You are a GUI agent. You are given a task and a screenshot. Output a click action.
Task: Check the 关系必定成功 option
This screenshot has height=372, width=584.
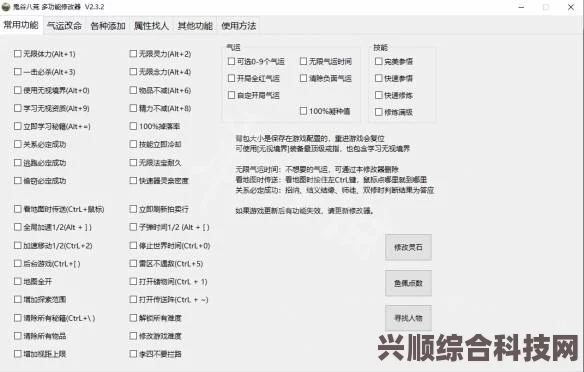coord(18,144)
